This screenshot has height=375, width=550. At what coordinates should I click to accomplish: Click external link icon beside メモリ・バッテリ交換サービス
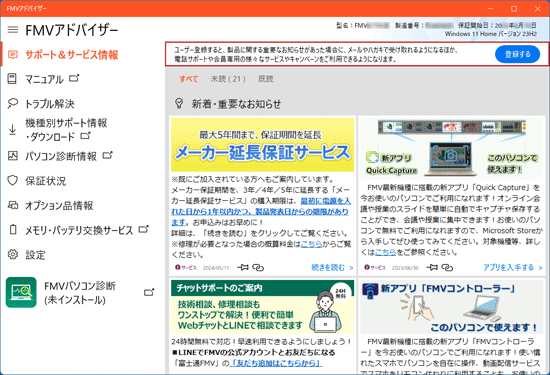143,229
